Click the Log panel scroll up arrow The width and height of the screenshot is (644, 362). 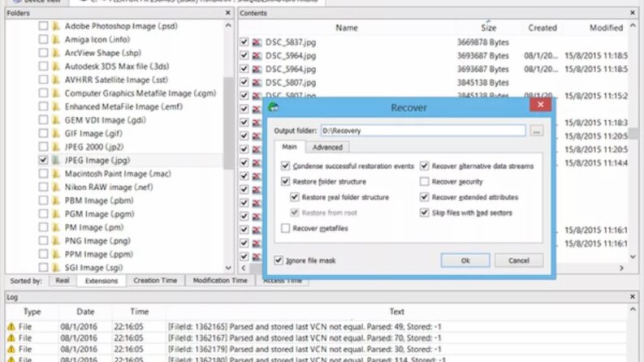pyautogui.click(x=633, y=309)
